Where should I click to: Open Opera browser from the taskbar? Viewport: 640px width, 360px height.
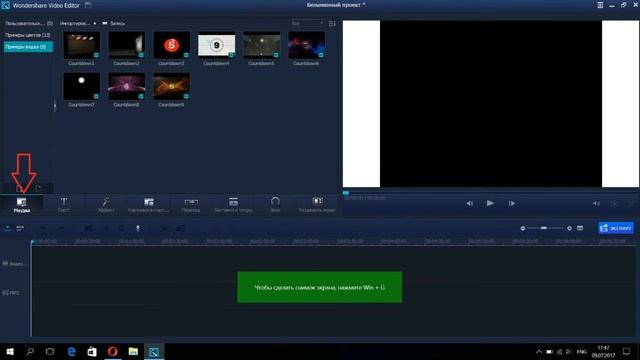point(113,351)
